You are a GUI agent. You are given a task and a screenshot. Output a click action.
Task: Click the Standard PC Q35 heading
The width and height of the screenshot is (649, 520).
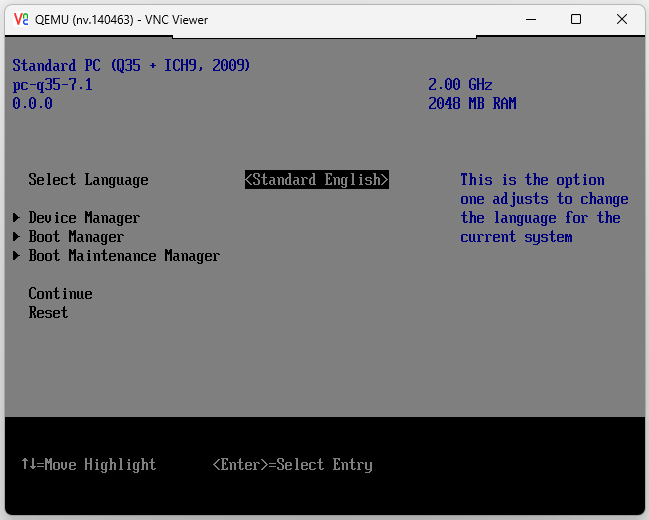click(x=131, y=66)
